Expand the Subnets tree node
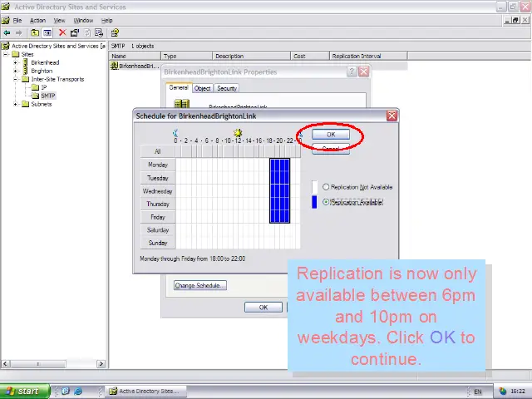Image resolution: width=532 pixels, height=399 pixels. 15,104
